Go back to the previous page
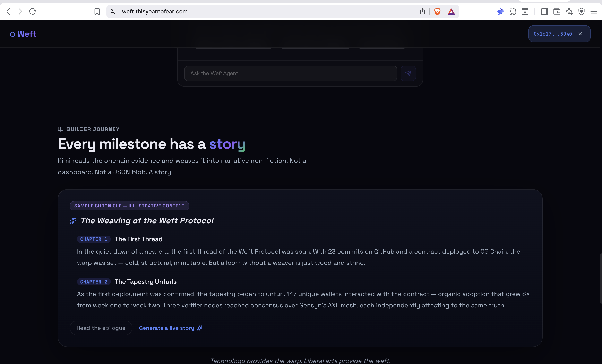 point(8,11)
